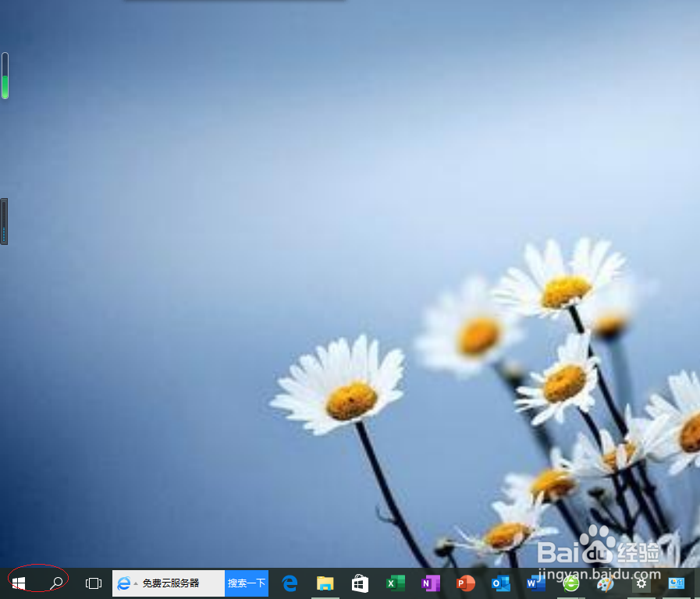Viewport: 700px width, 599px height.
Task: Adjust the green volume slider
Action: tap(4, 76)
